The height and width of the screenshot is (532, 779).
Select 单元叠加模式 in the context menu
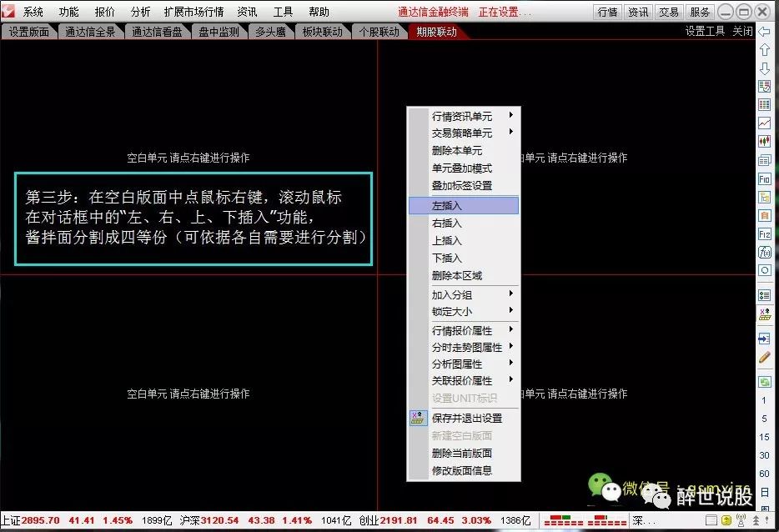tap(464, 168)
